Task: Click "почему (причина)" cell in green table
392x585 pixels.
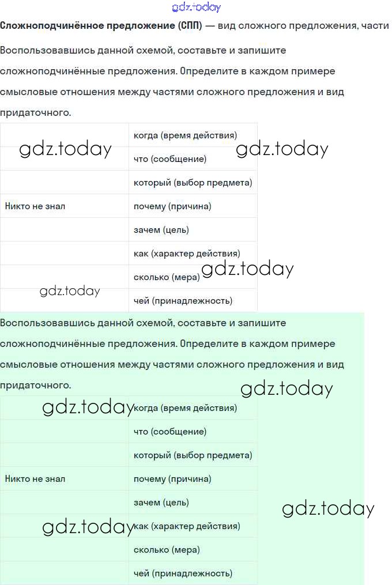Action: click(x=172, y=479)
